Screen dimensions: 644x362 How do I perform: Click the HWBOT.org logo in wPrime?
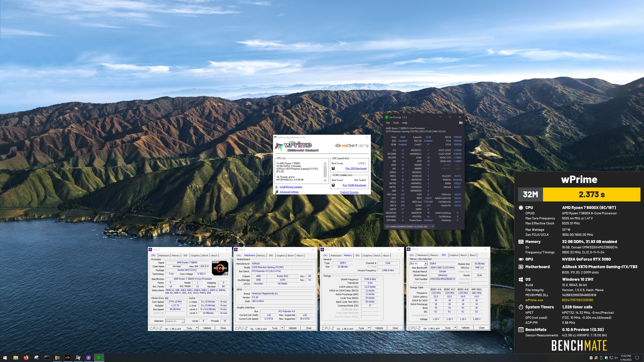[x=352, y=145]
